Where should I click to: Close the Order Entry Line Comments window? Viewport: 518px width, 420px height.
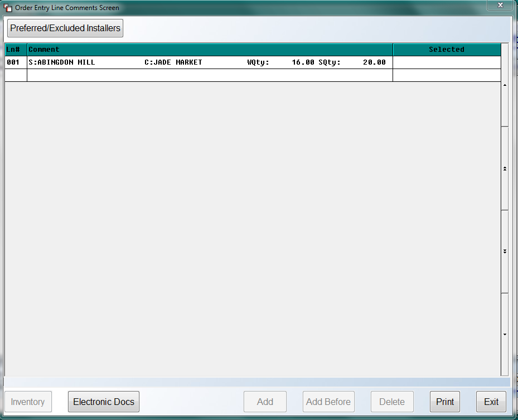(500, 5)
